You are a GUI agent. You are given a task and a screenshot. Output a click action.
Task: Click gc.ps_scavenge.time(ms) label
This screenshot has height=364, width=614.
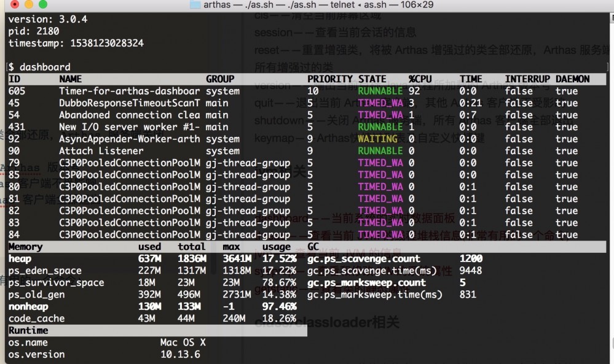tap(372, 271)
